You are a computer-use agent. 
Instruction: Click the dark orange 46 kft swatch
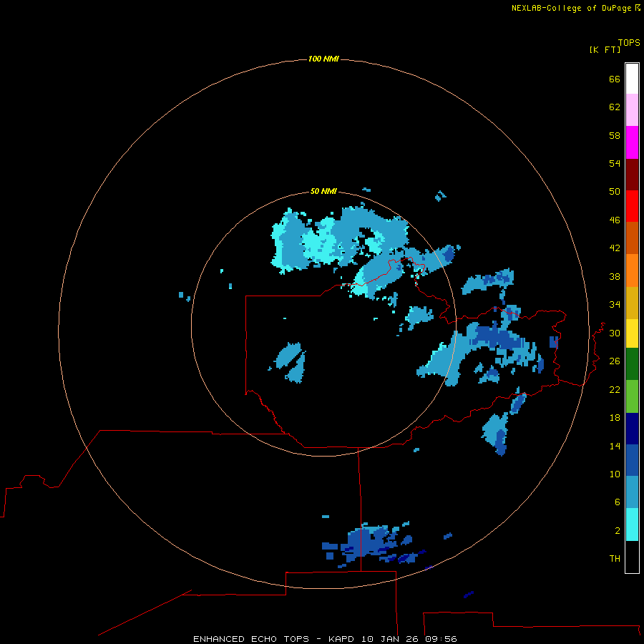[632, 238]
